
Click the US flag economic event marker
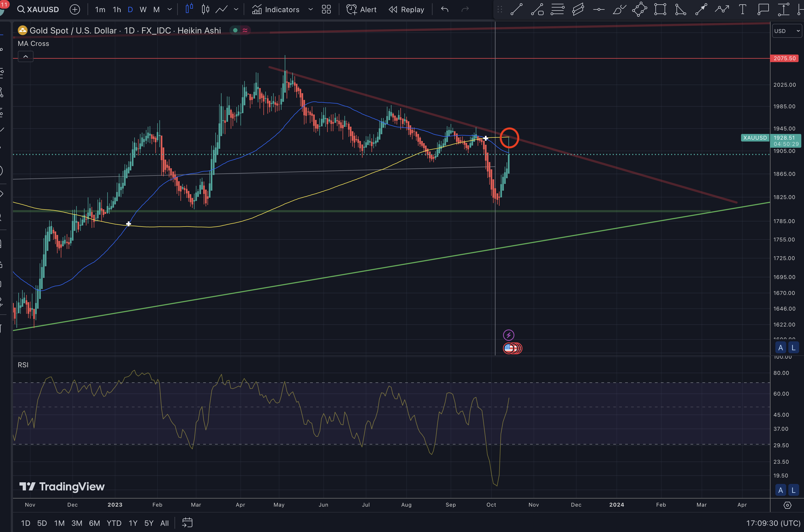point(508,348)
